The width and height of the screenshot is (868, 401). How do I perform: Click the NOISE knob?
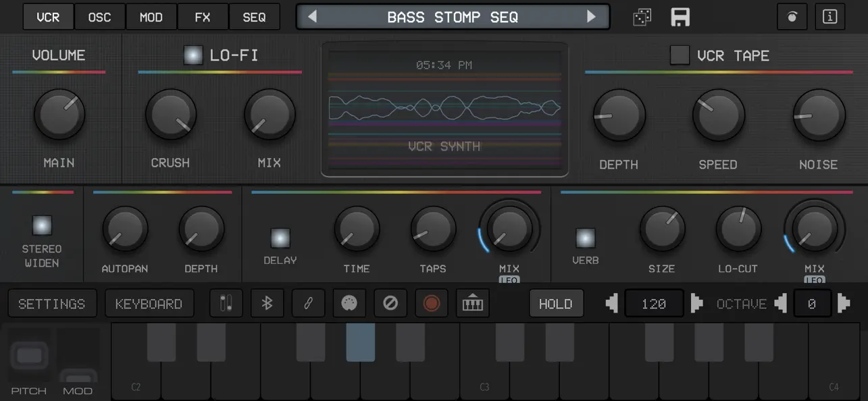[819, 115]
